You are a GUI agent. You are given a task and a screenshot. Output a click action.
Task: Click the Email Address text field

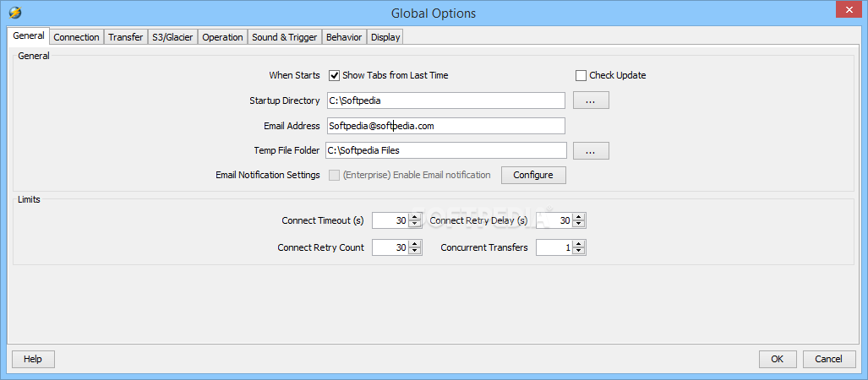click(x=445, y=126)
